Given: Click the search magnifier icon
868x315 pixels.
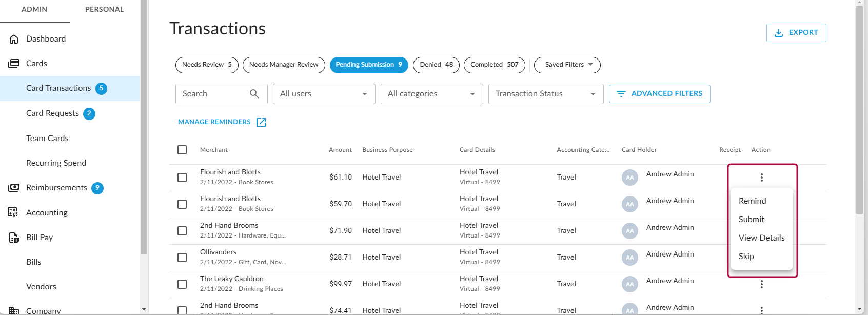Looking at the screenshot, I should click(x=254, y=94).
